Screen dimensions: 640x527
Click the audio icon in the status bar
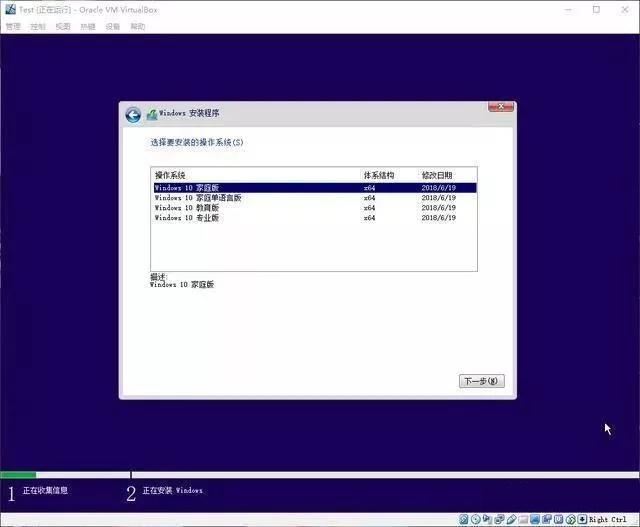click(x=487, y=519)
